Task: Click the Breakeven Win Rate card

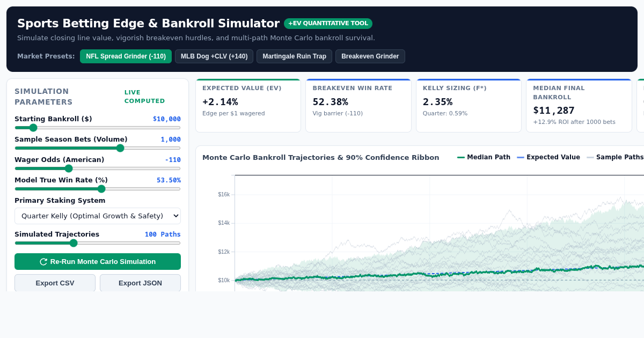Action: [358, 106]
